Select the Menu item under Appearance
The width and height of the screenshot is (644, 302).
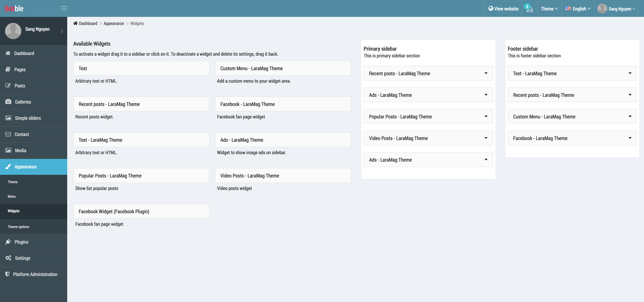tap(12, 196)
